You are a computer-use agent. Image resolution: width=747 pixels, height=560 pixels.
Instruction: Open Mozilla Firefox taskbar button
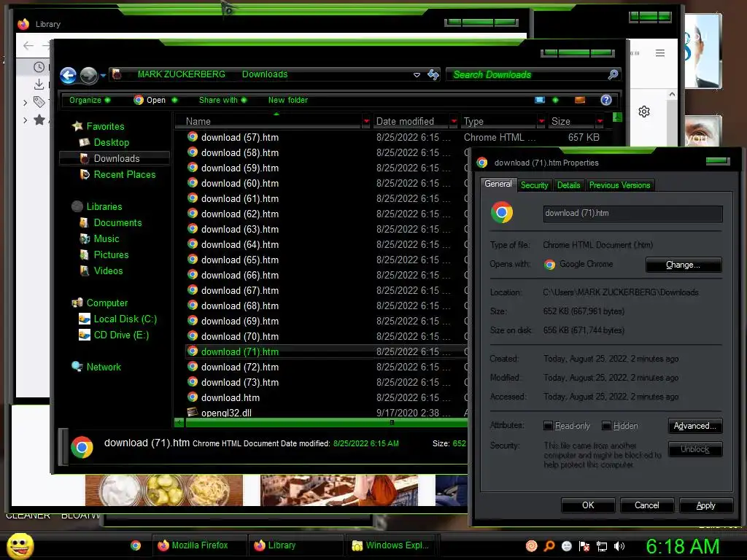[x=200, y=545]
